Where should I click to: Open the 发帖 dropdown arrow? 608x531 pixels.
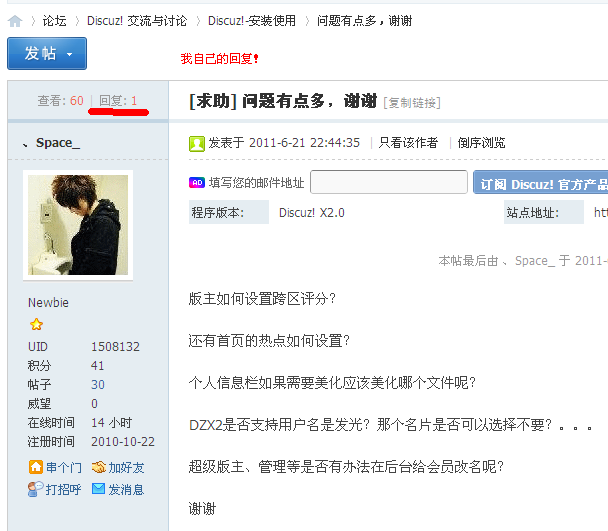coord(70,54)
